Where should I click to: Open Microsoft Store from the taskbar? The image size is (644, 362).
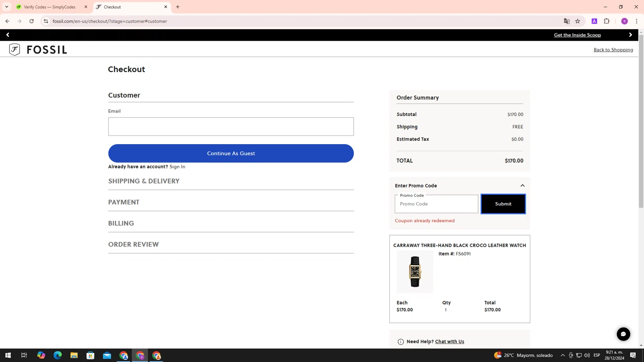tap(91, 355)
